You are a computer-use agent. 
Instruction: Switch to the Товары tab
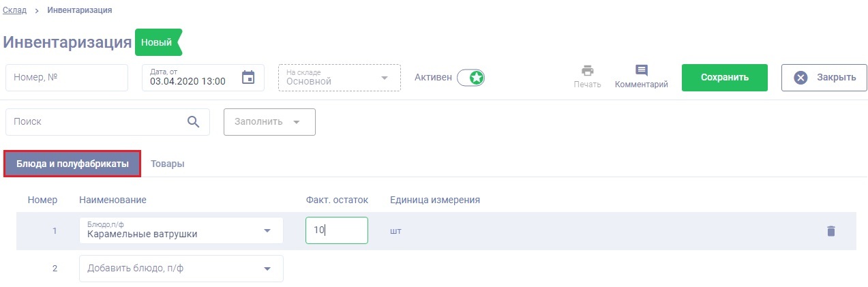pos(168,164)
